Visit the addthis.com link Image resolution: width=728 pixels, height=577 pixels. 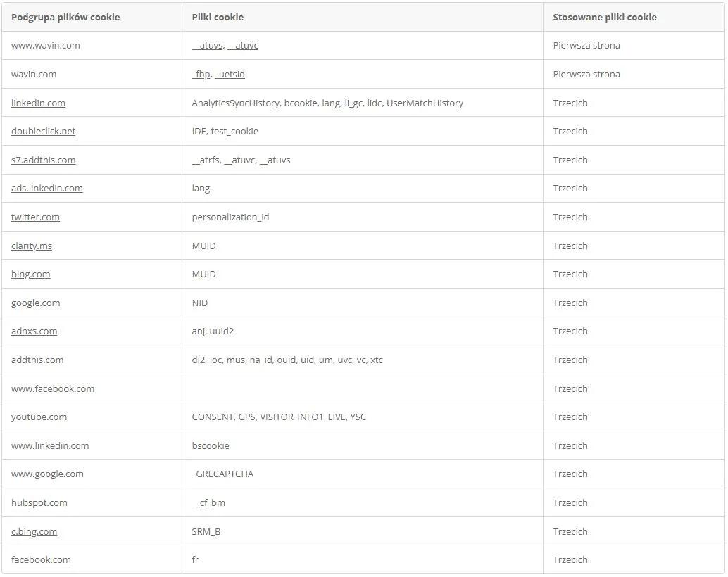pyautogui.click(x=37, y=360)
